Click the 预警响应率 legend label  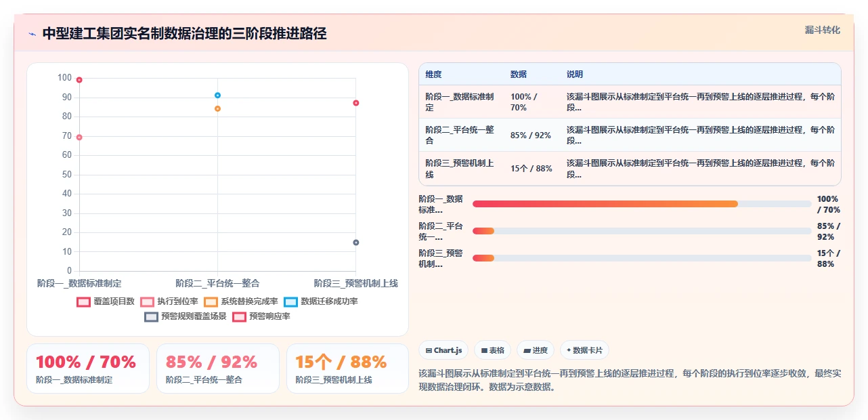coord(270,316)
